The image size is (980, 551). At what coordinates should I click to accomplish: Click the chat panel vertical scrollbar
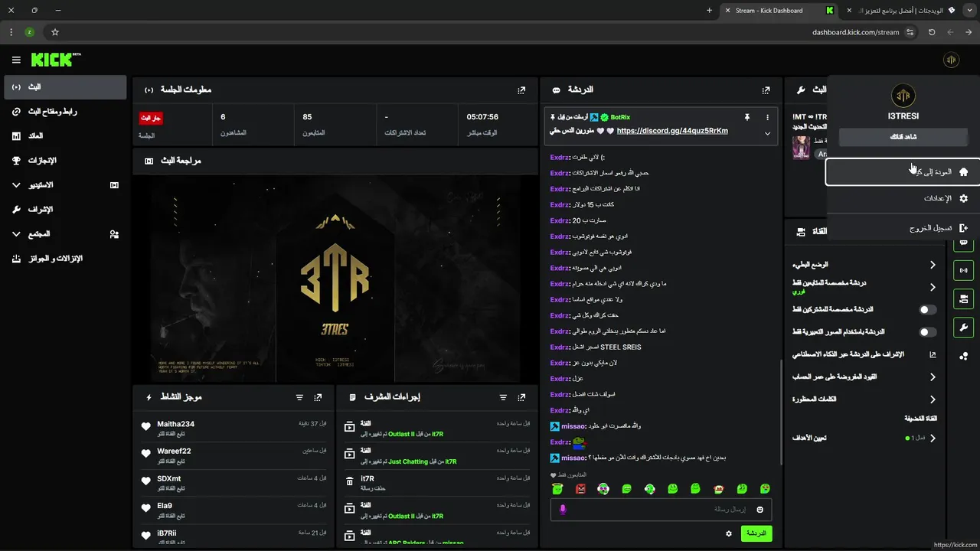point(780,412)
